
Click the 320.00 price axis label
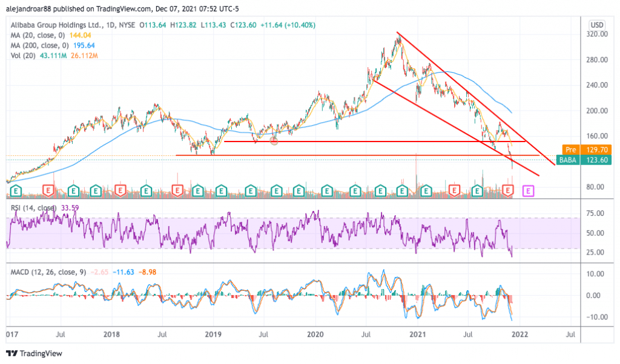point(596,34)
